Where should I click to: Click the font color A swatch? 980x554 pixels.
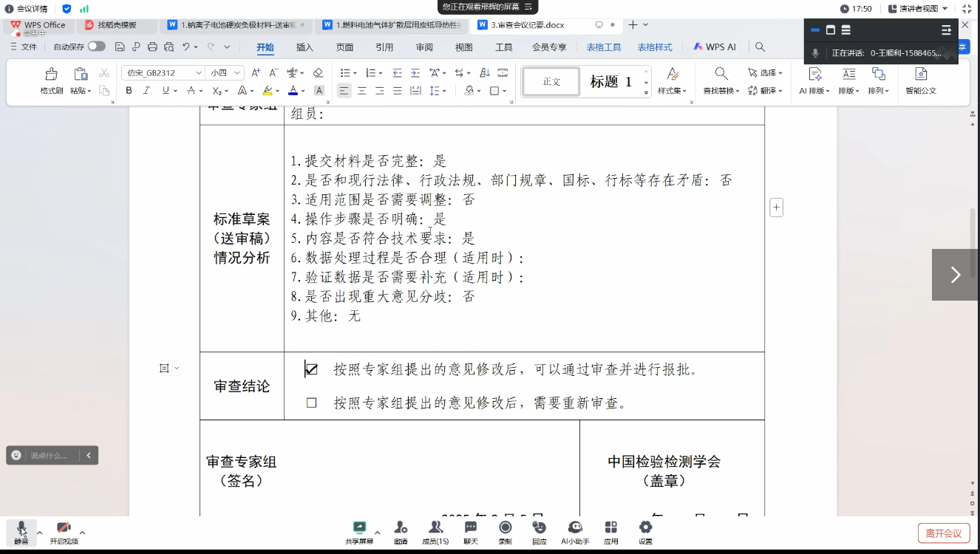point(293,91)
